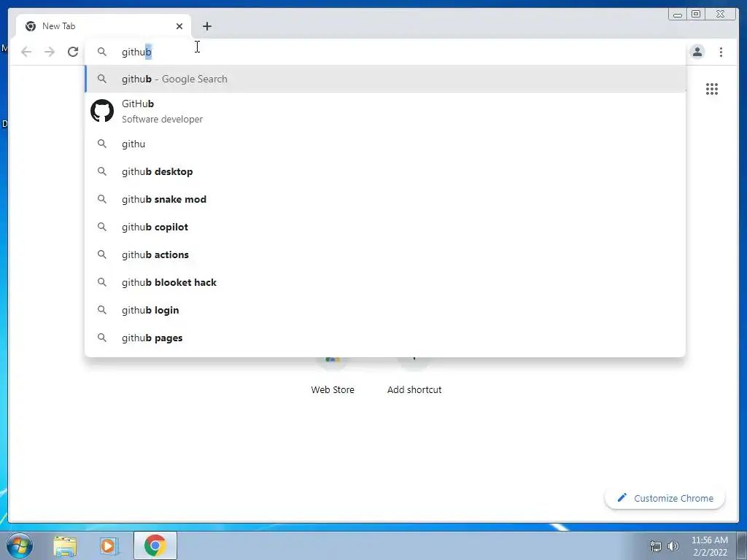747x560 pixels.
Task: Click the magnifier icon in address bar
Action: pos(102,52)
